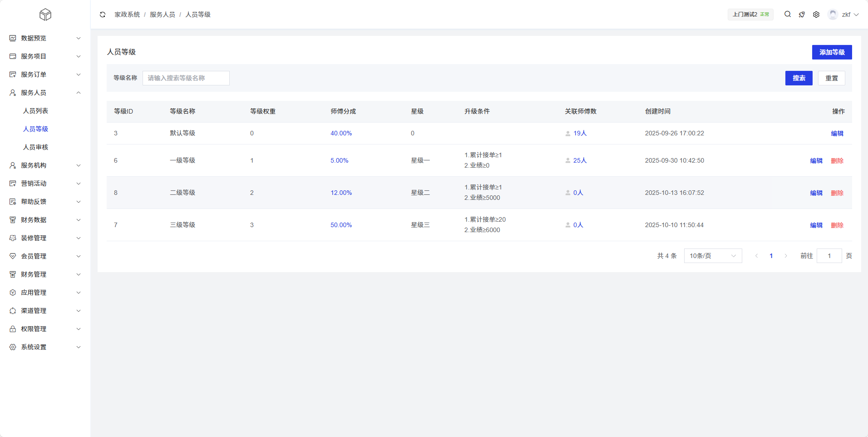
Task: Delete the 二级等级 row
Action: click(837, 193)
